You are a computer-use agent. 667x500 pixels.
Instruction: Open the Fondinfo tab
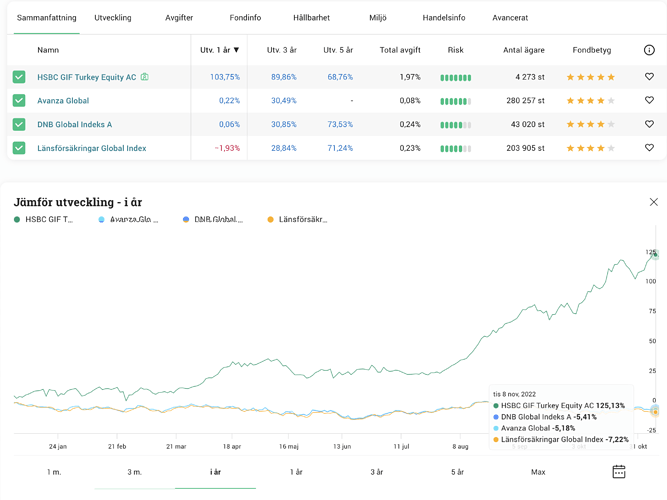[245, 17]
